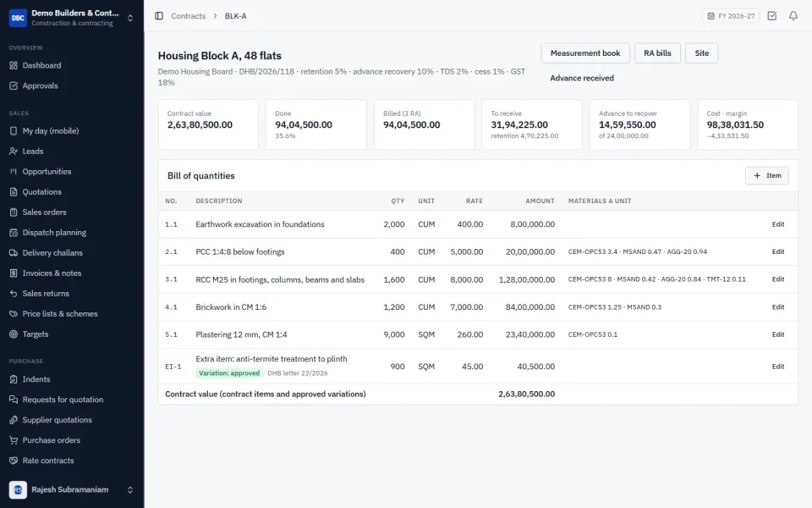This screenshot has width=812, height=508.
Task: Click the Amount column header
Action: click(x=540, y=202)
